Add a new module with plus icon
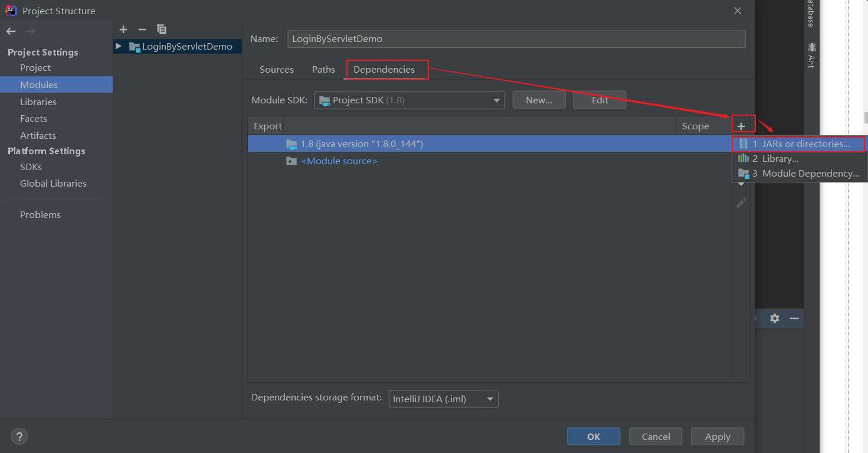This screenshot has height=453, width=868. pyautogui.click(x=123, y=29)
